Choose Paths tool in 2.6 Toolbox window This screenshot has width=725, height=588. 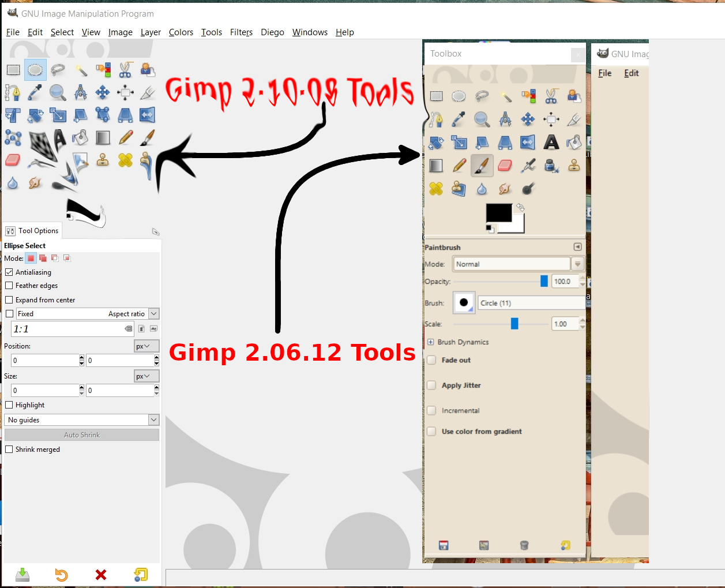[x=436, y=119]
